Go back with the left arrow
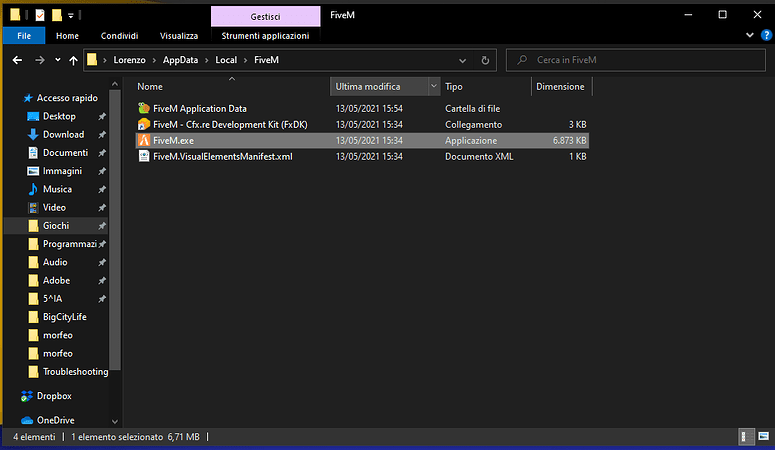The height and width of the screenshot is (450, 775). point(17,60)
